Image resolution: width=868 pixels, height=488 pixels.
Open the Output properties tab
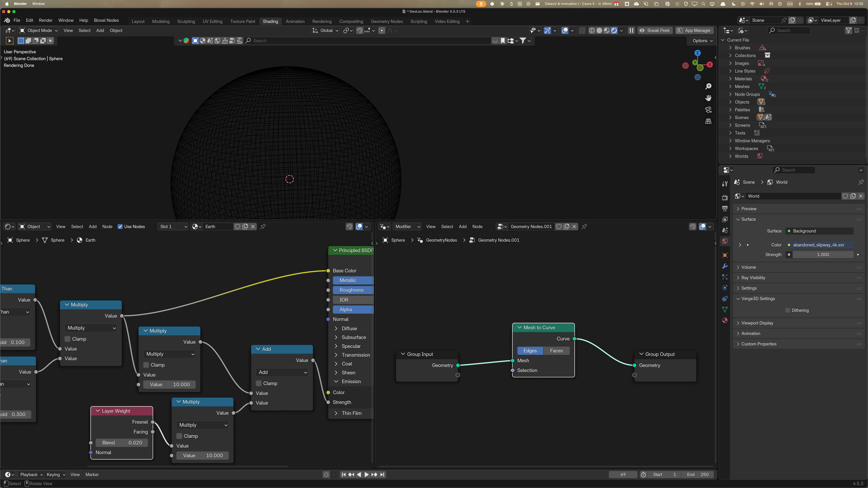[x=725, y=208]
